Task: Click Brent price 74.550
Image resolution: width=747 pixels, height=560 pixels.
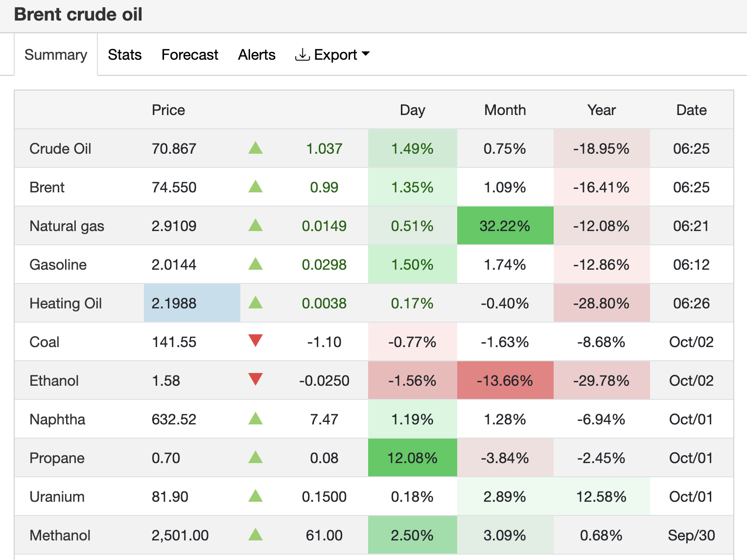Action: pos(174,187)
